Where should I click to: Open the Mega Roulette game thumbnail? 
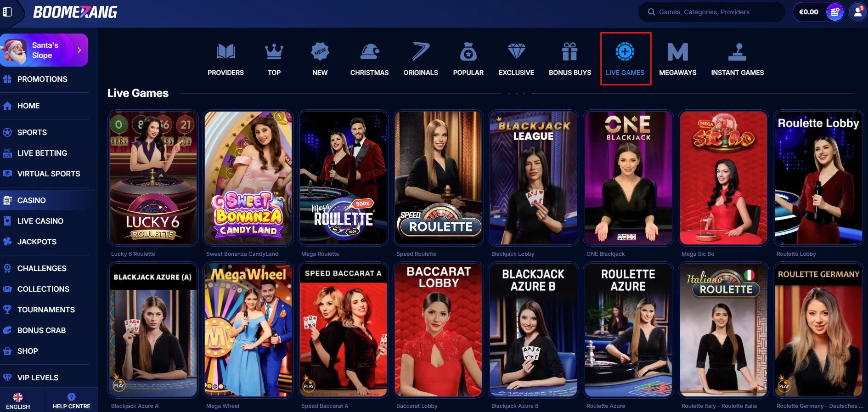pos(343,178)
